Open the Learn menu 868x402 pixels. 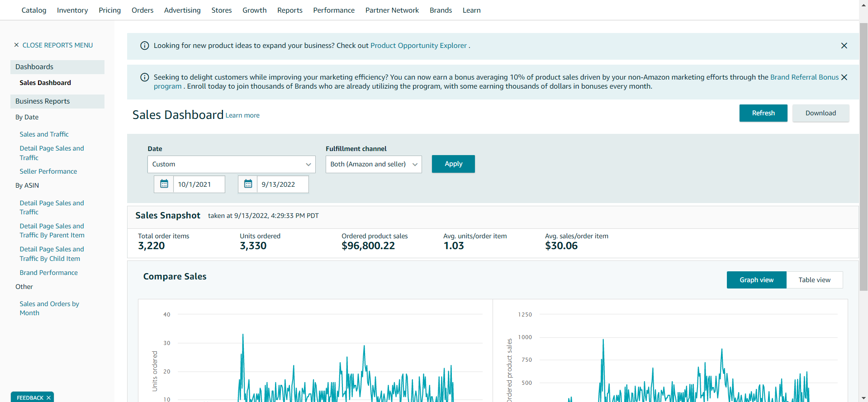(x=472, y=10)
